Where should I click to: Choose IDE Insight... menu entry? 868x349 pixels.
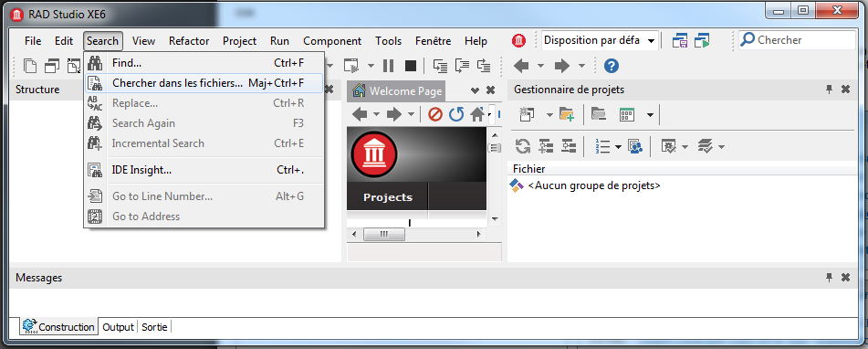coord(204,170)
